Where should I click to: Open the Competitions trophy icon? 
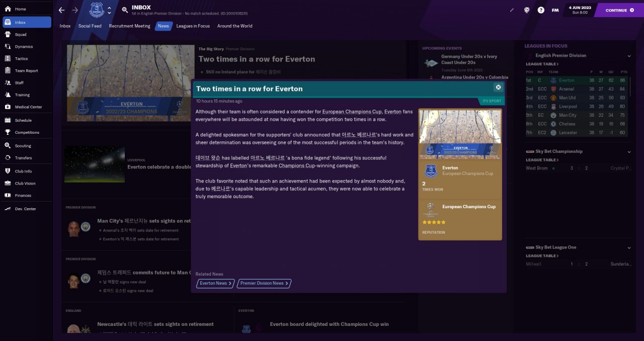coord(8,133)
